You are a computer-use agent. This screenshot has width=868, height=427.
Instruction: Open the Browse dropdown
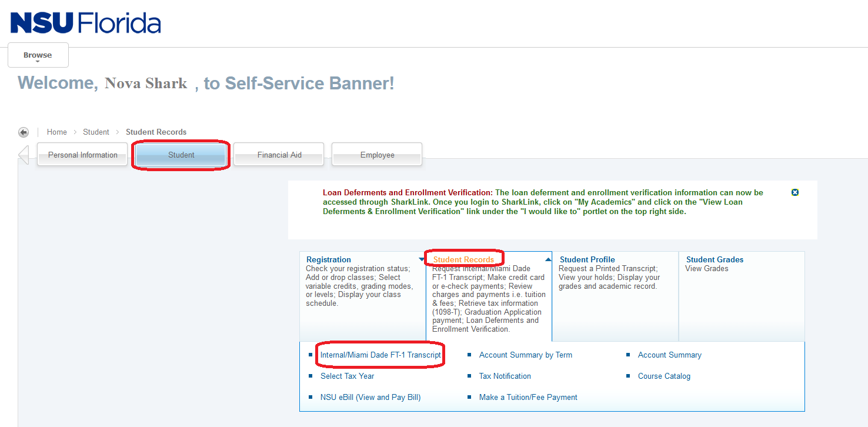[38, 55]
